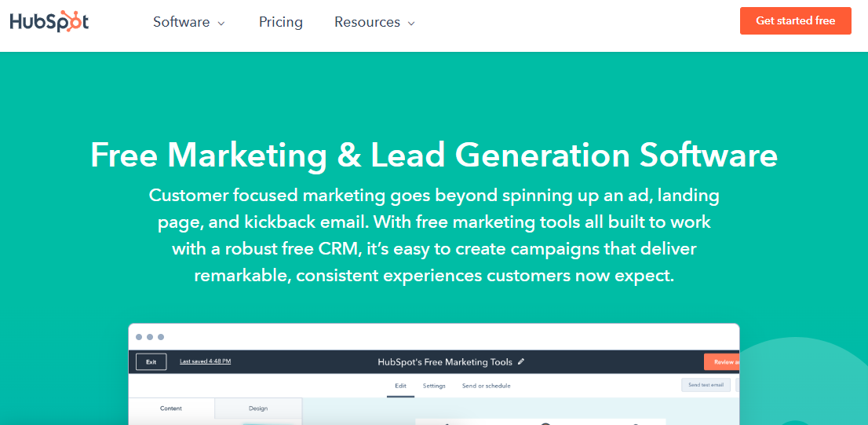868x425 pixels.
Task: Switch to the Settings tab
Action: point(434,386)
